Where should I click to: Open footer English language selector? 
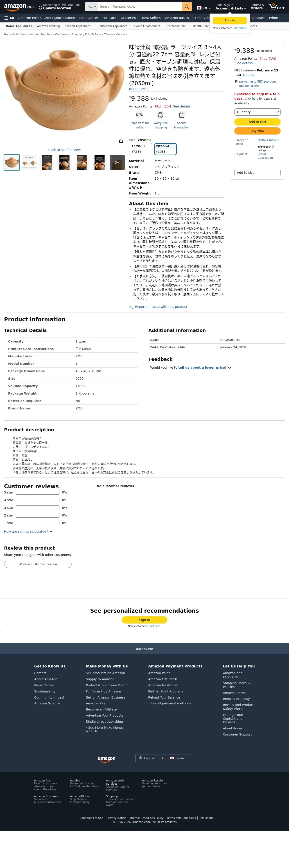tap(151, 758)
